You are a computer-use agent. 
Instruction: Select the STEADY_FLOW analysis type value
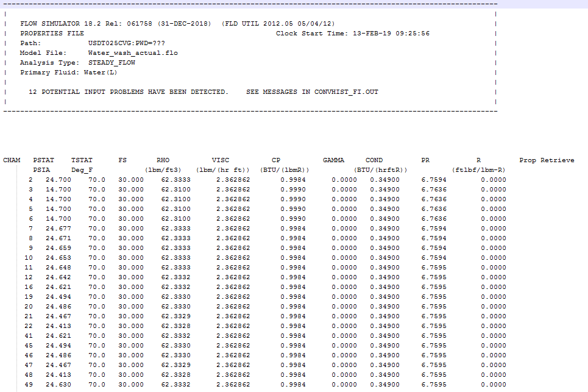point(112,63)
